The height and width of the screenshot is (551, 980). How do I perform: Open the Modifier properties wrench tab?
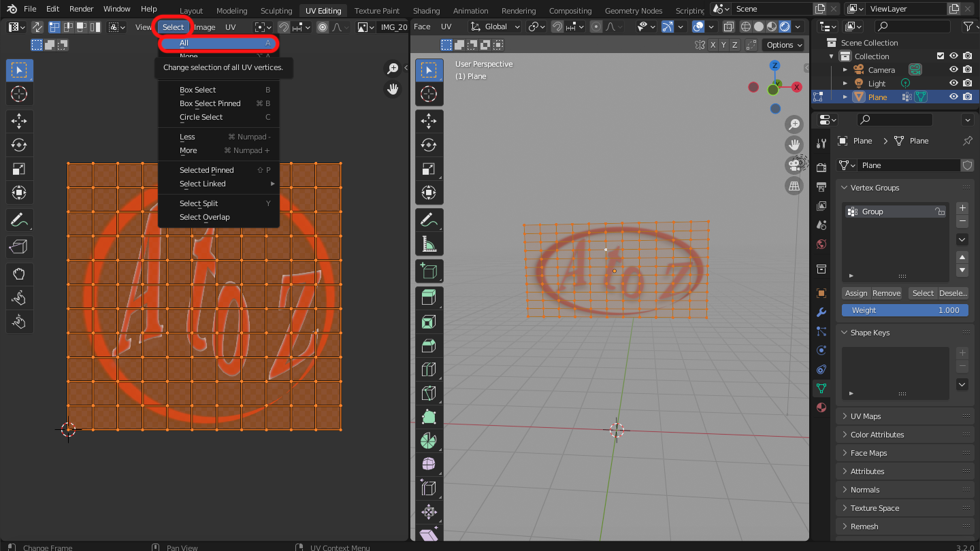[x=821, y=312]
